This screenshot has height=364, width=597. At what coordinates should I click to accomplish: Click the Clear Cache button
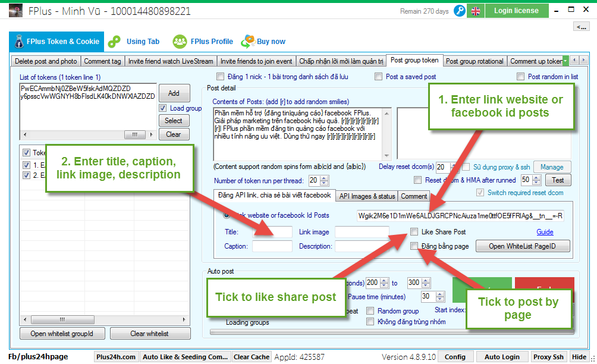[252, 357]
